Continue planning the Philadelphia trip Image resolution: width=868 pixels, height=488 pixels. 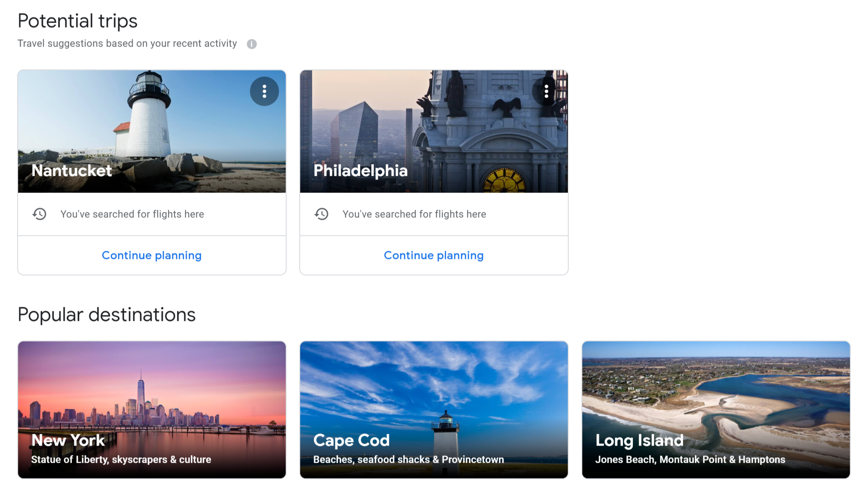(433, 255)
